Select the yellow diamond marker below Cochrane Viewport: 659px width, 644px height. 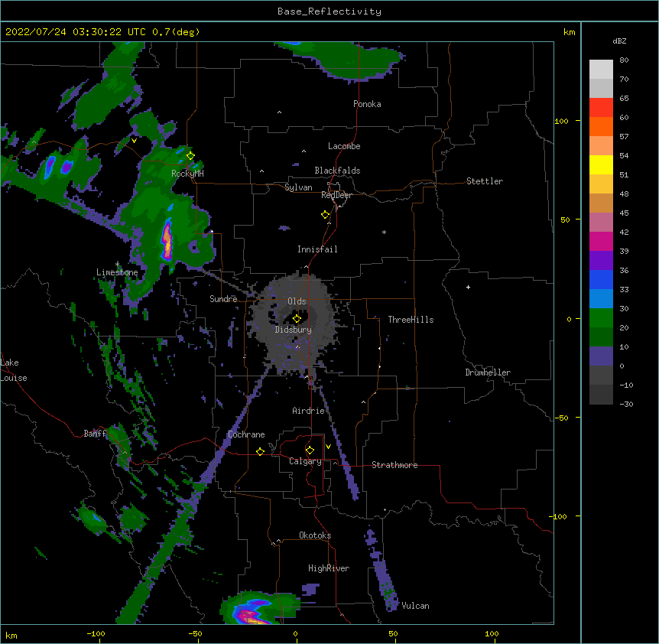pyautogui.click(x=260, y=451)
